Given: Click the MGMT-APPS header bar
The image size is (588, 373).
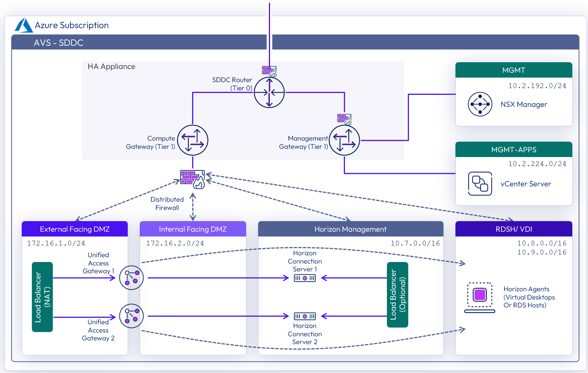Looking at the screenshot, I should (x=513, y=150).
